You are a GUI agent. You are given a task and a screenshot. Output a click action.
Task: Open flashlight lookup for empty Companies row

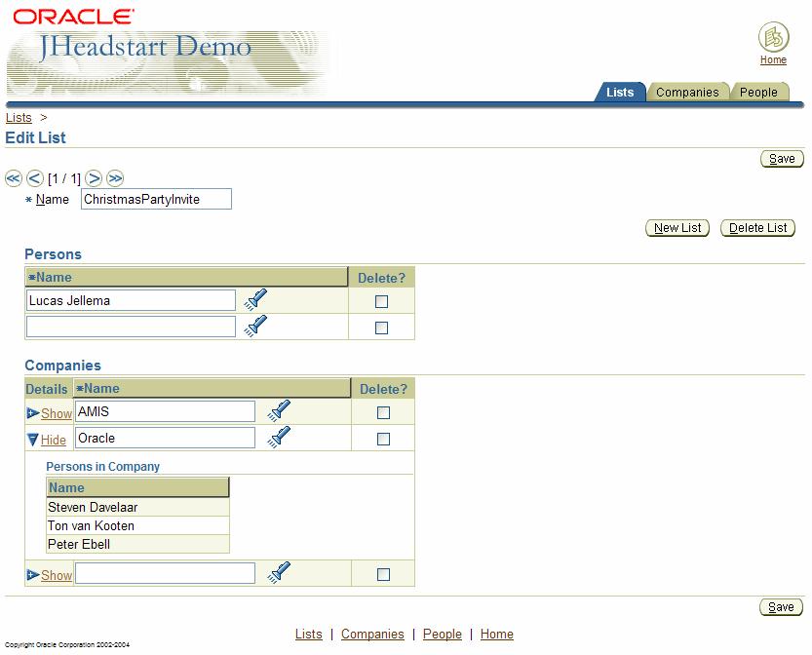tap(280, 573)
